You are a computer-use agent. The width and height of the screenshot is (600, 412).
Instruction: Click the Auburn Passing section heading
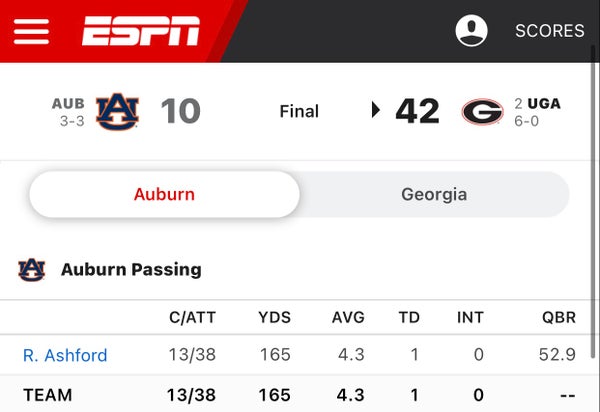(x=131, y=269)
